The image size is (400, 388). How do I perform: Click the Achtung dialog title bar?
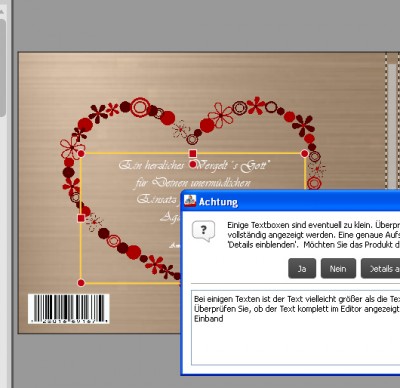pyautogui.click(x=291, y=201)
